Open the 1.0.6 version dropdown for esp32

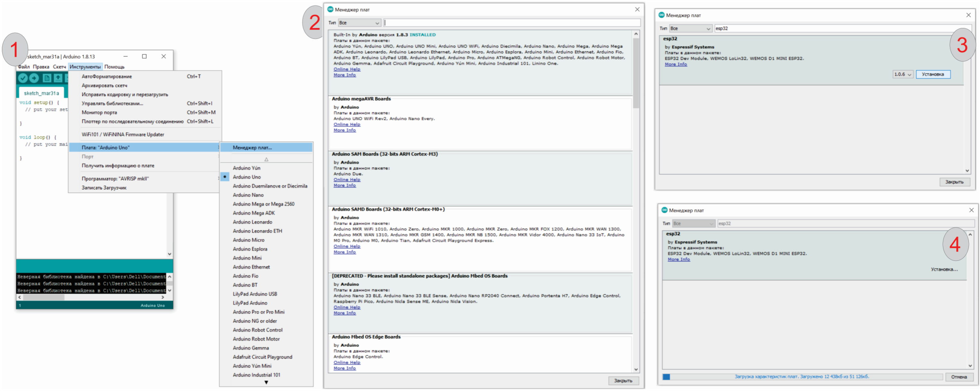point(902,74)
